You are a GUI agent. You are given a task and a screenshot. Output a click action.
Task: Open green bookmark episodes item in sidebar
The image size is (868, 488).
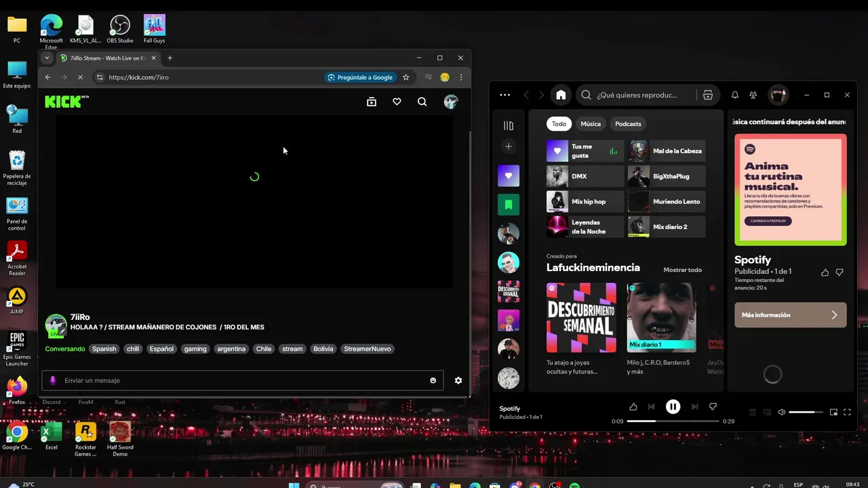(509, 204)
